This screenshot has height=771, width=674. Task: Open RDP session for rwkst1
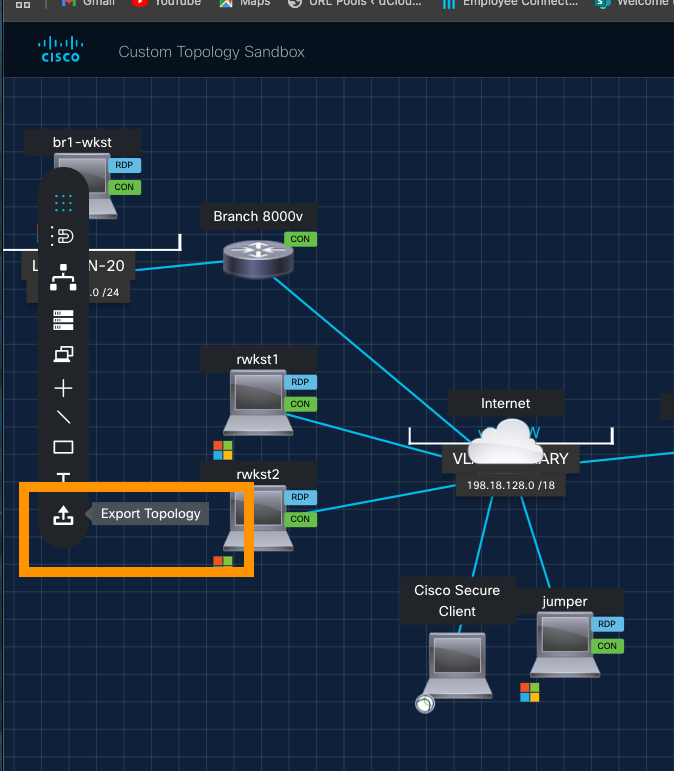coord(300,382)
